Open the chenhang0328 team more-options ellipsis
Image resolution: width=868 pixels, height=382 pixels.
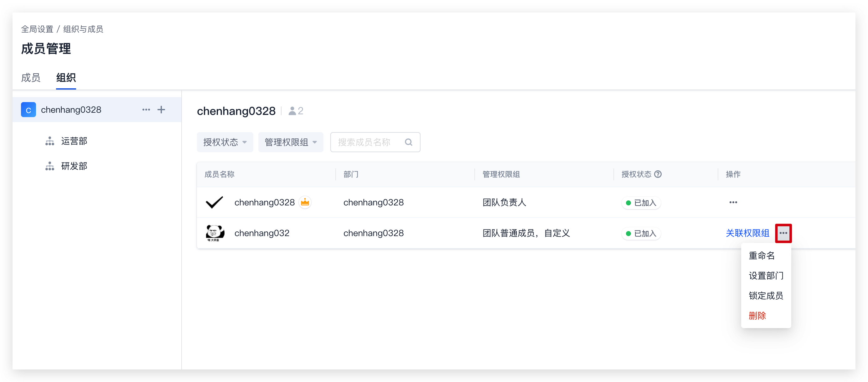click(146, 110)
